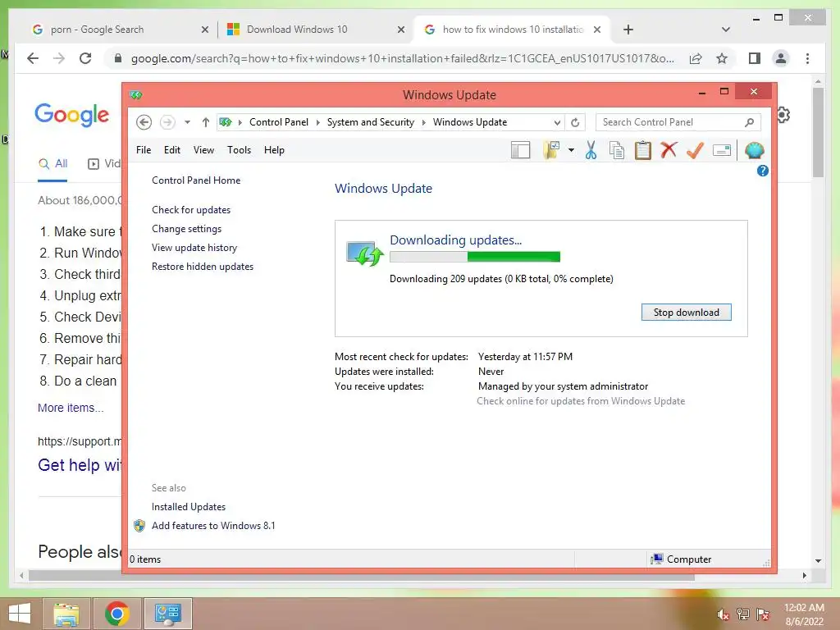Open the Windows Start button
This screenshot has width=840, height=630.
(x=21, y=614)
